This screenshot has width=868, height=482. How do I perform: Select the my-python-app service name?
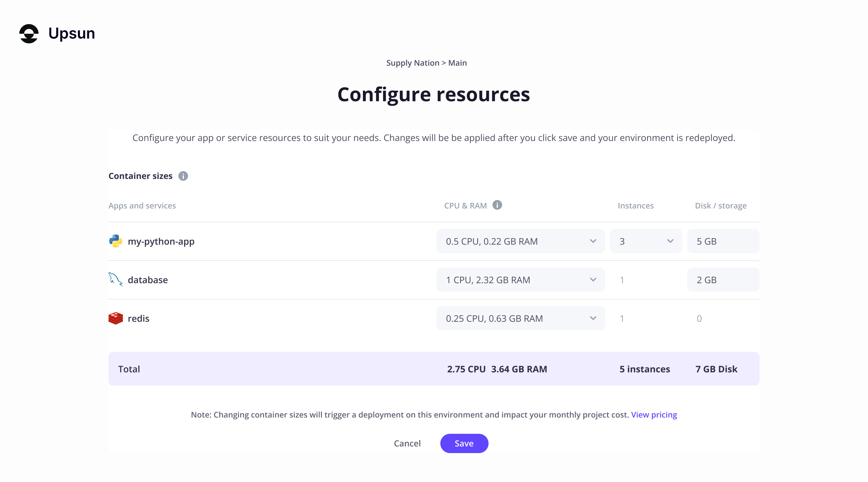pos(161,241)
